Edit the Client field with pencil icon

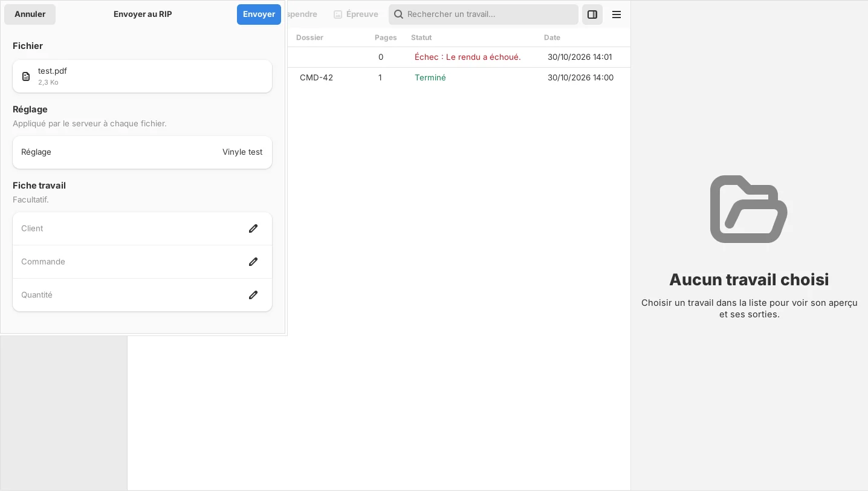253,228
